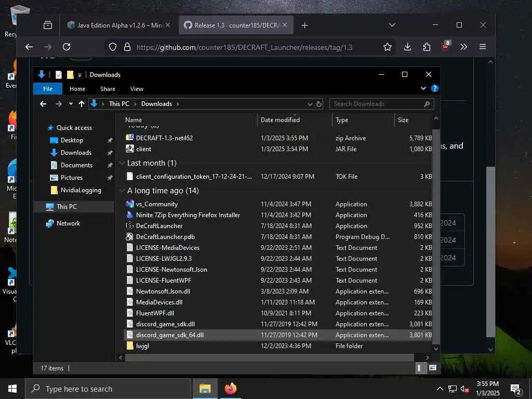The height and width of the screenshot is (399, 532).
Task: Show hidden system tray icons
Action: point(440,389)
